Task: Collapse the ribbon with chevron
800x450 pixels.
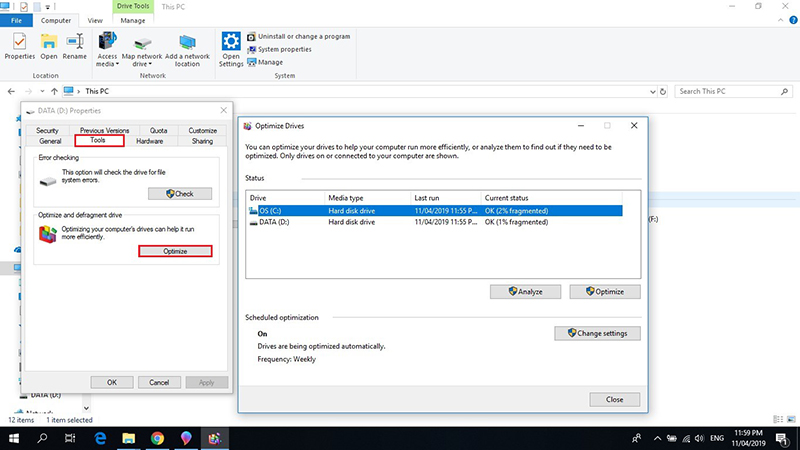Action: coord(781,20)
